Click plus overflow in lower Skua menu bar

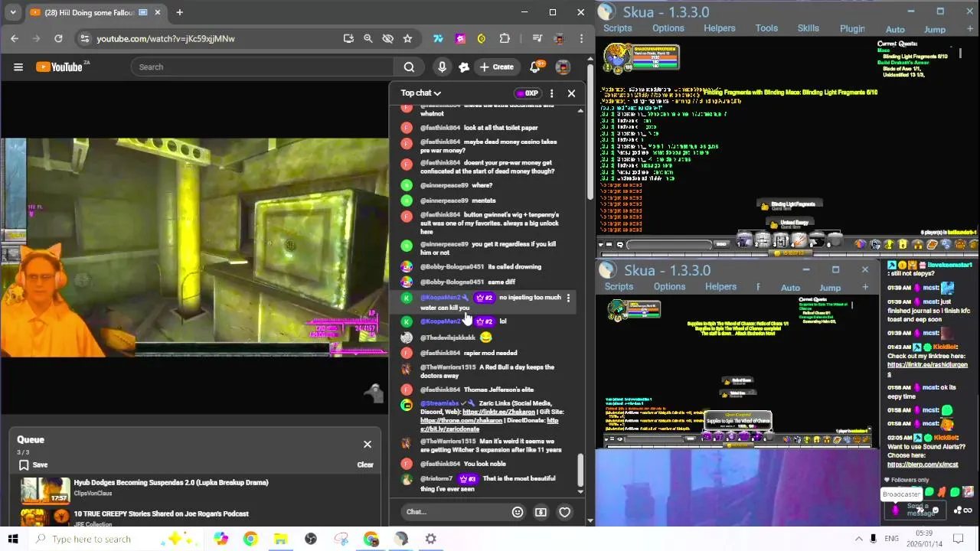(865, 288)
